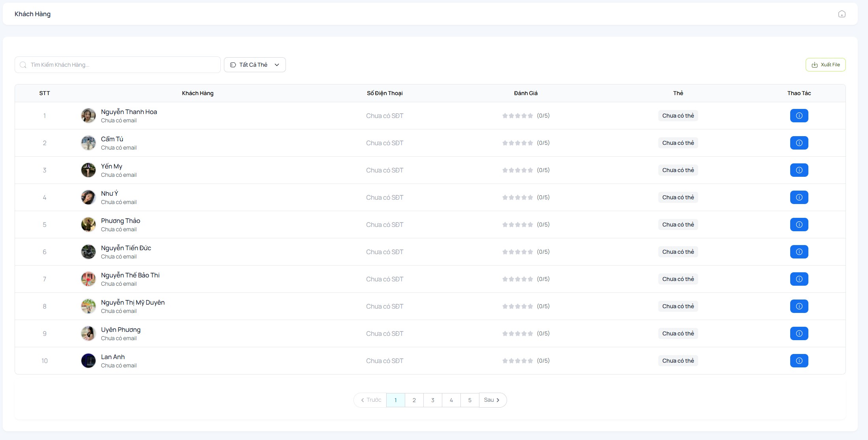Viewport: 868px width, 440px height.
Task: Click the Đánh Giá column header
Action: [526, 93]
